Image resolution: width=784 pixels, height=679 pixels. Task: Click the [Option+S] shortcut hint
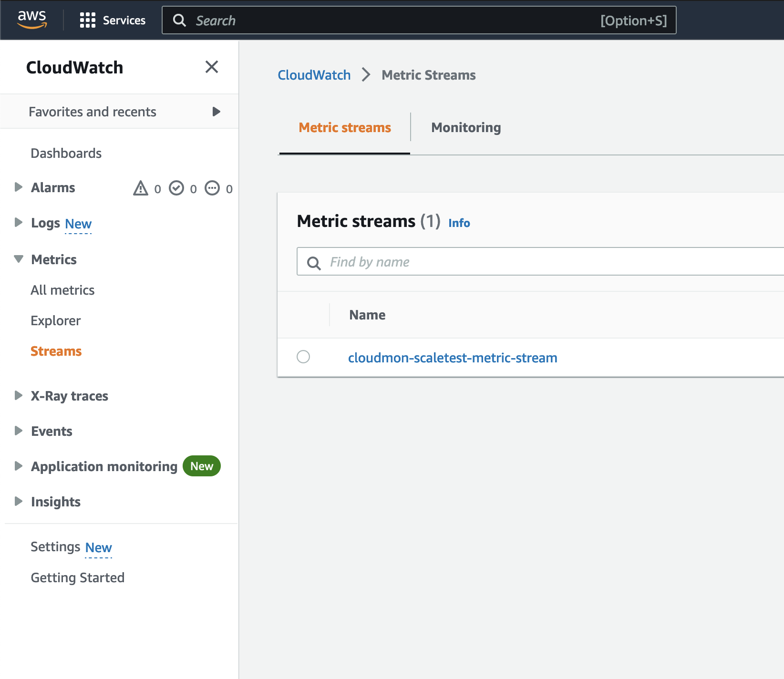pos(633,21)
